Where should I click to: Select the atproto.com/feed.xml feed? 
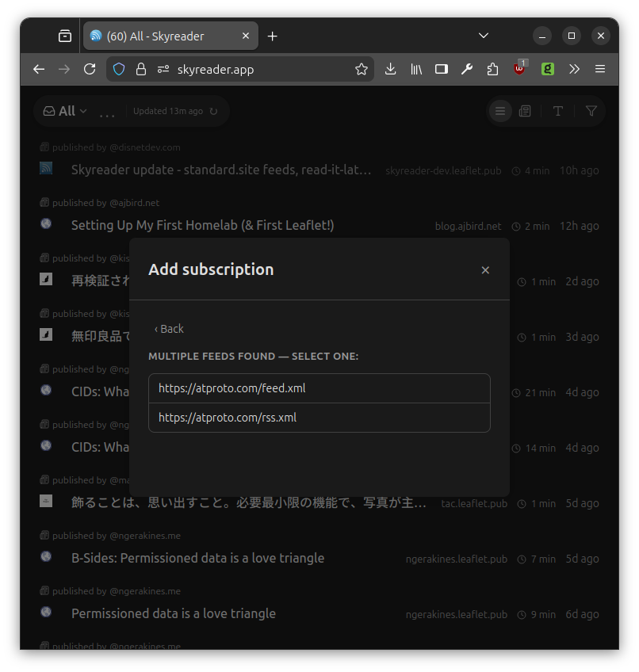coord(319,388)
